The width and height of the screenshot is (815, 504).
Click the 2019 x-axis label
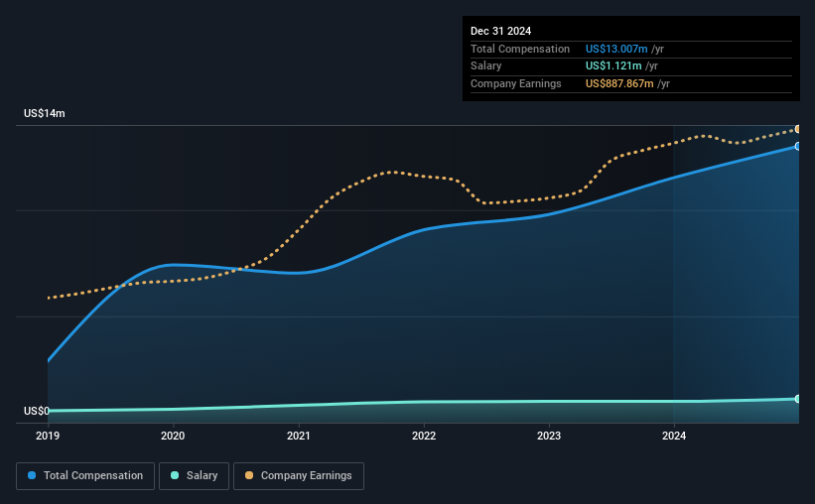pyautogui.click(x=48, y=436)
